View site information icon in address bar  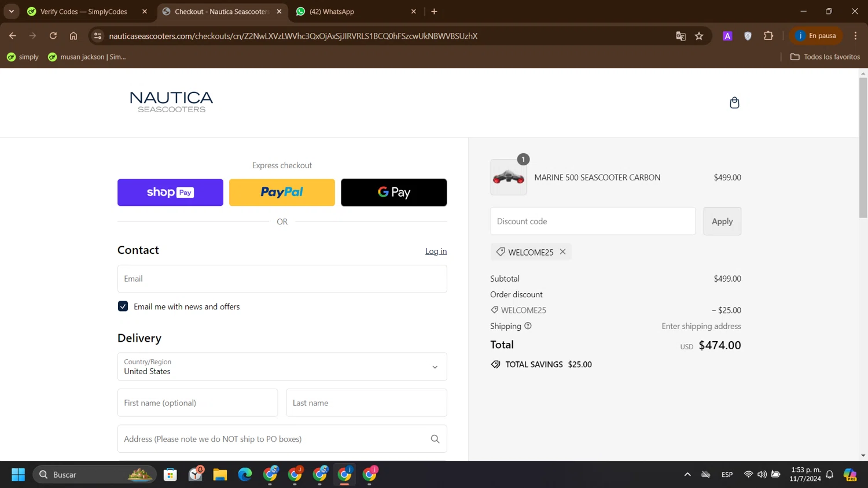pos(98,36)
